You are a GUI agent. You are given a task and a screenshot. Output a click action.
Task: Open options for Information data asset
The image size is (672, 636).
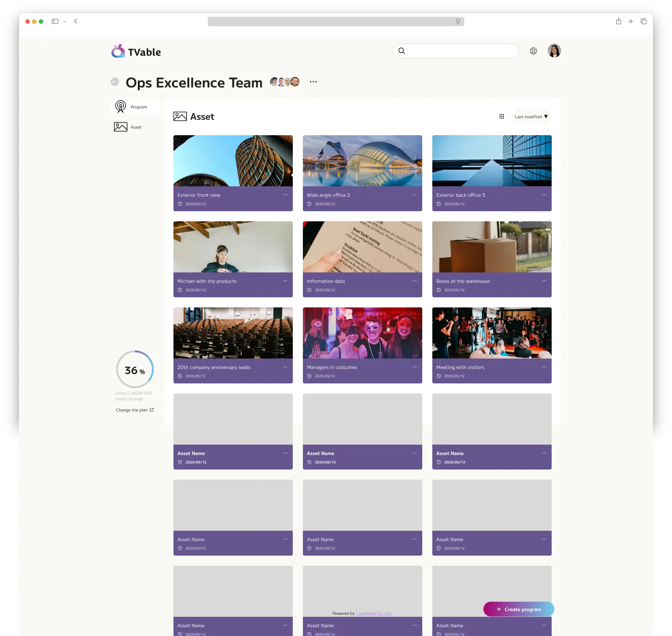tap(414, 281)
